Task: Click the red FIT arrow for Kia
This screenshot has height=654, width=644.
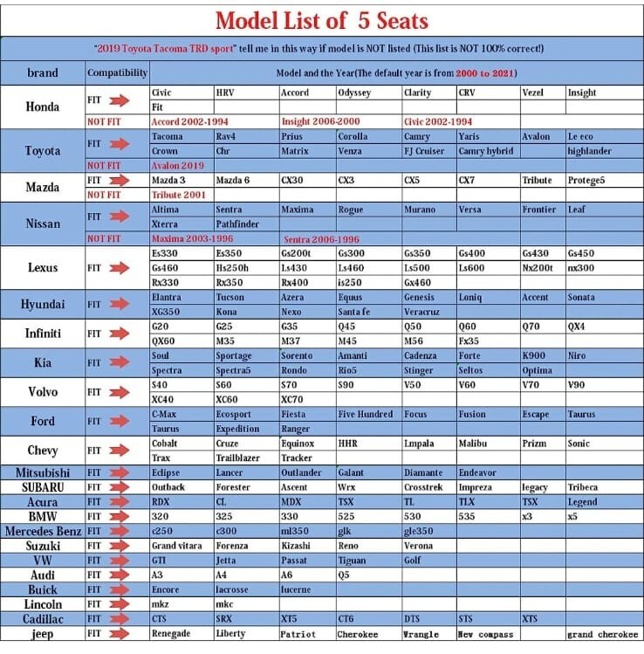Action: [120, 362]
